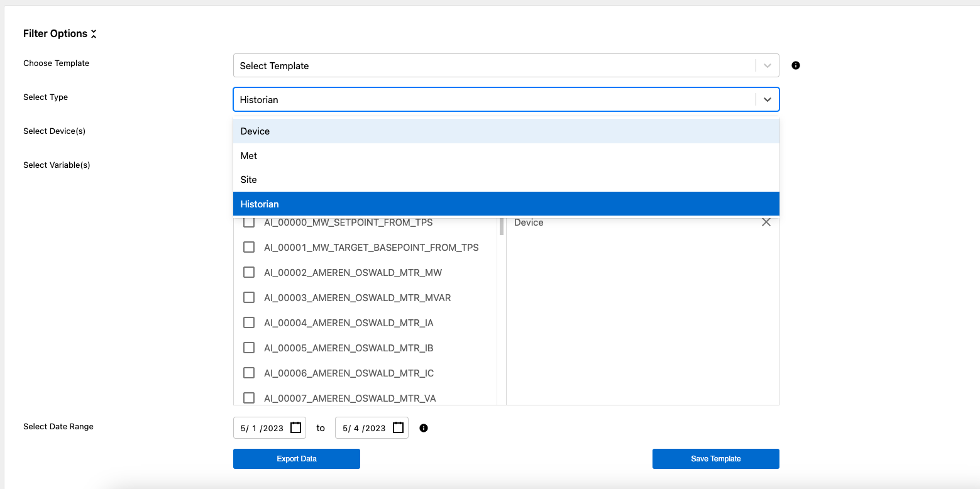The height and width of the screenshot is (489, 980).
Task: Click the Select Date Range label
Action: pos(58,426)
